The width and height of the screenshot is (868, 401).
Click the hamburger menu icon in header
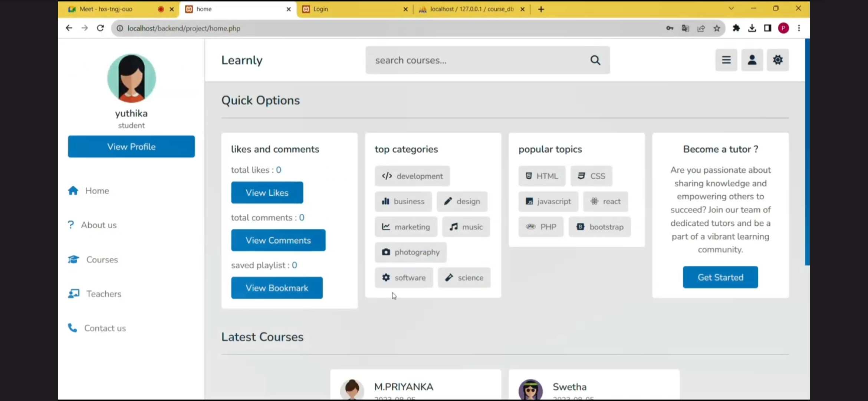click(x=726, y=60)
